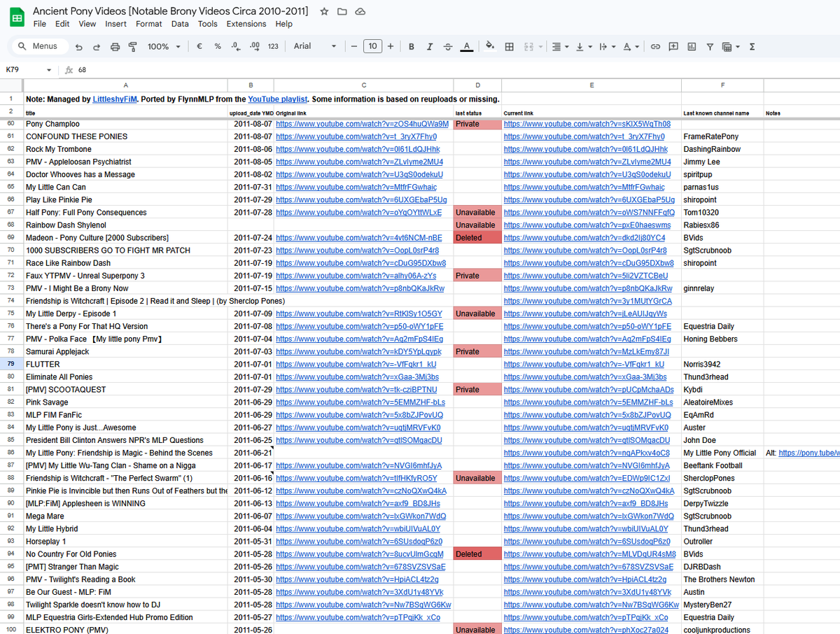840x634 pixels.
Task: View the cloud document status icon
Action: pos(360,12)
